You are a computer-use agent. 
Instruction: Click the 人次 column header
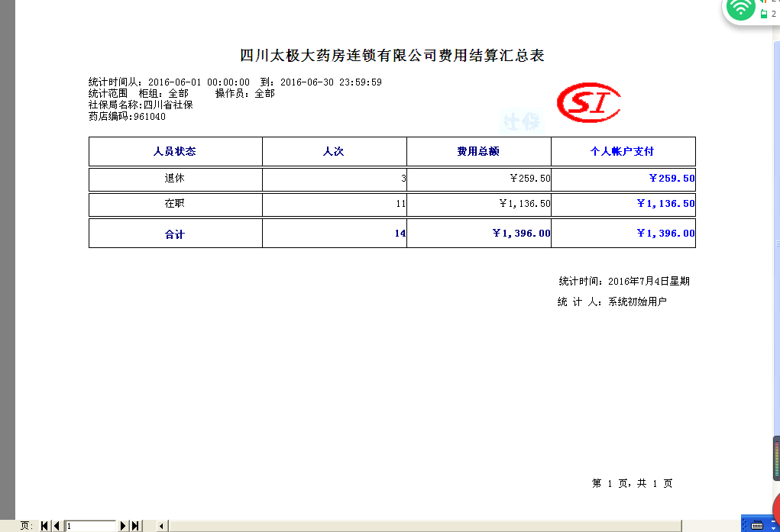click(x=333, y=151)
